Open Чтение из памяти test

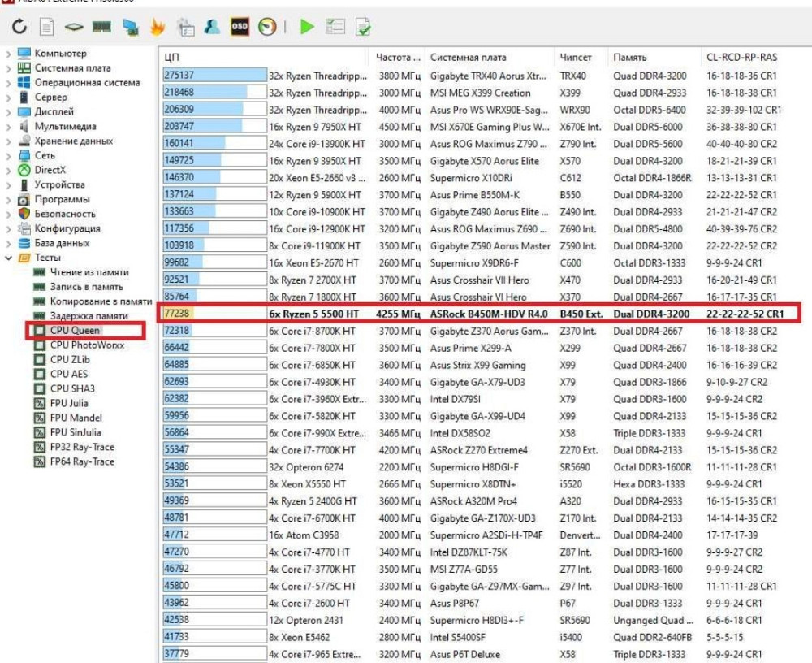89,272
